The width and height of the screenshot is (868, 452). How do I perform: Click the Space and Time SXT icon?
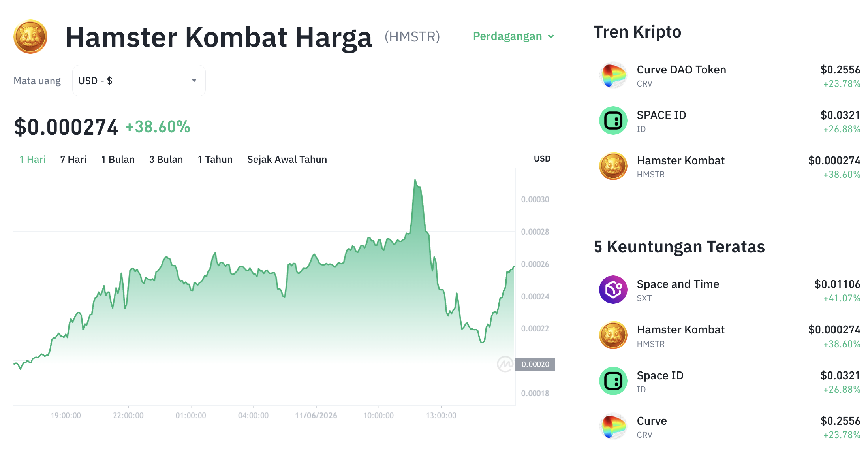tap(613, 290)
